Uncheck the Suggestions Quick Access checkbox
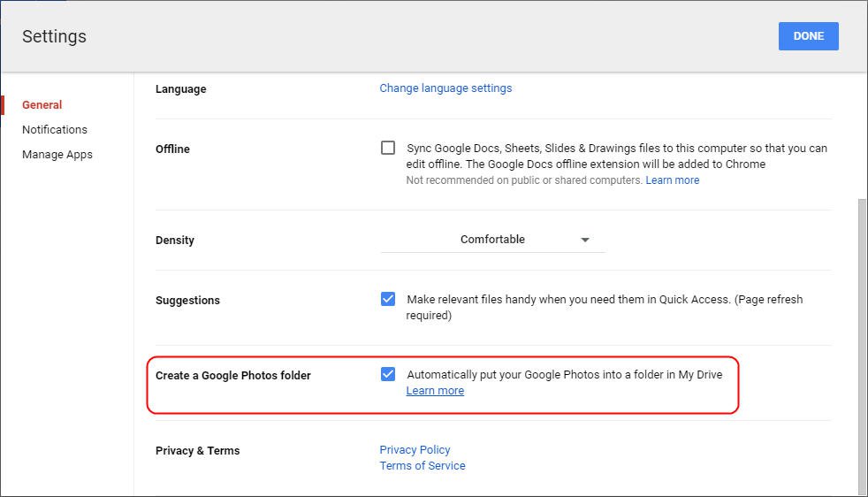 coord(388,299)
